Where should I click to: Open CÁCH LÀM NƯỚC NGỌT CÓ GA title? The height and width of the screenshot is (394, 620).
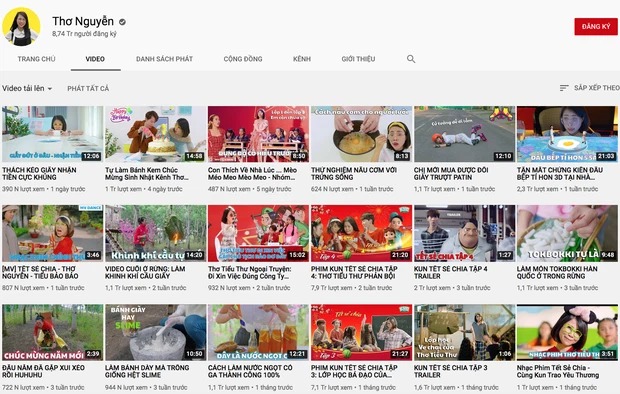(250, 371)
